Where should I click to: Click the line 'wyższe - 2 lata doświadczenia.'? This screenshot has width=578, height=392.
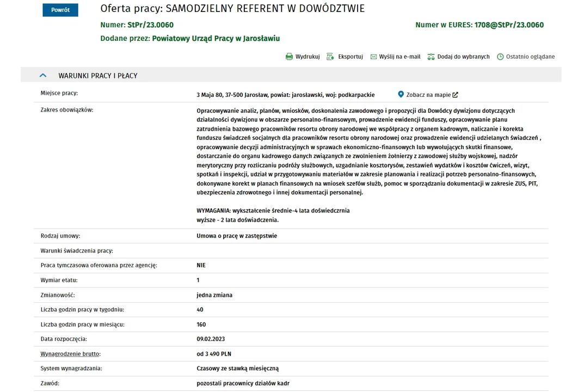(x=237, y=220)
